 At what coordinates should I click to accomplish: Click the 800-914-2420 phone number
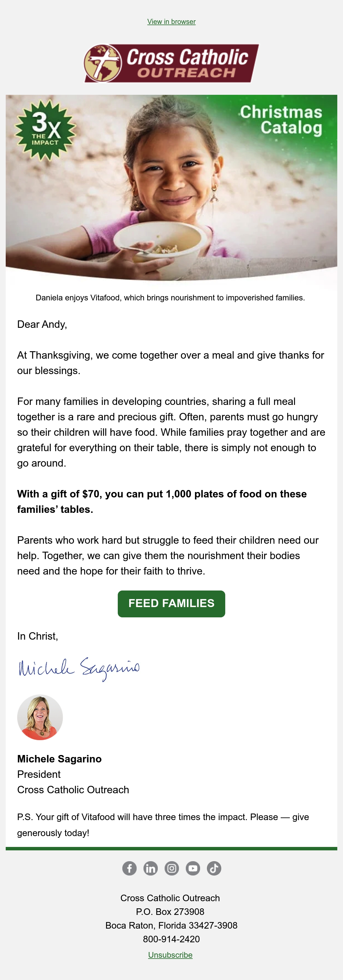tap(171, 939)
